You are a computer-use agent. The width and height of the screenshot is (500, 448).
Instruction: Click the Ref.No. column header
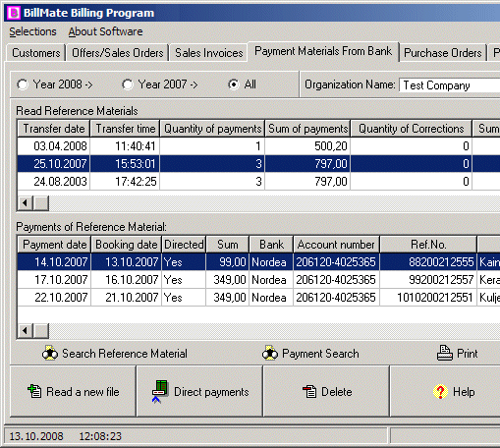pos(428,245)
